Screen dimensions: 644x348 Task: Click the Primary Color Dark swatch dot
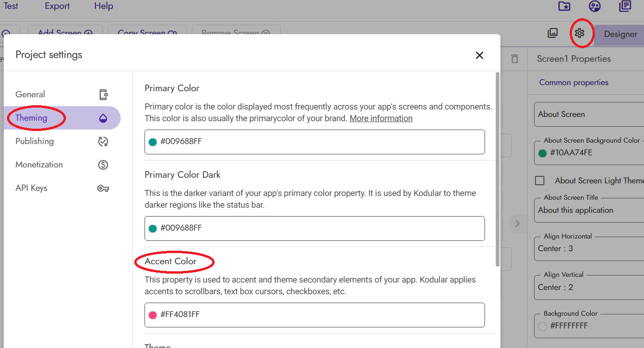tap(152, 228)
